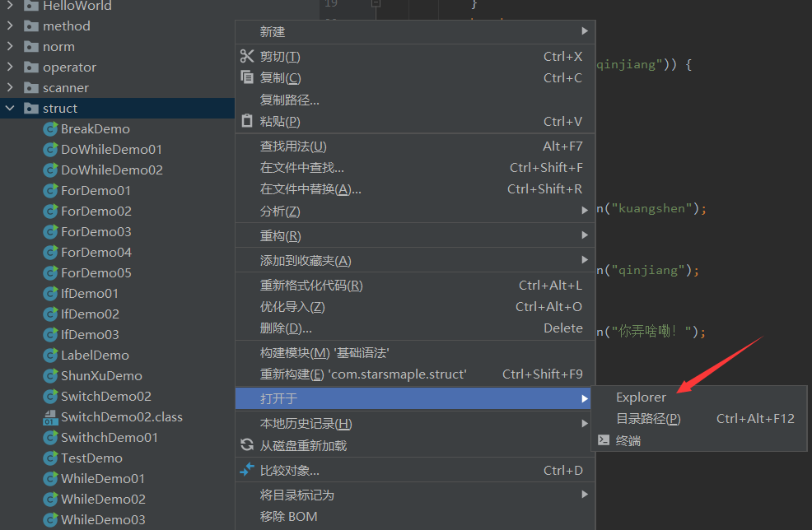Click the copy icon beside 复制(C)
Screen dimensions: 812x530
pos(247,77)
